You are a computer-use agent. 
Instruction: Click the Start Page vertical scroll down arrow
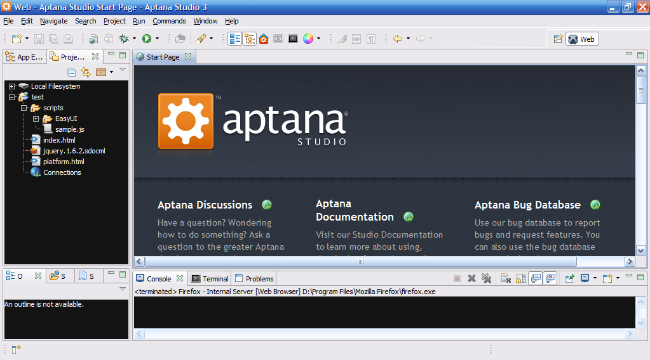point(640,250)
